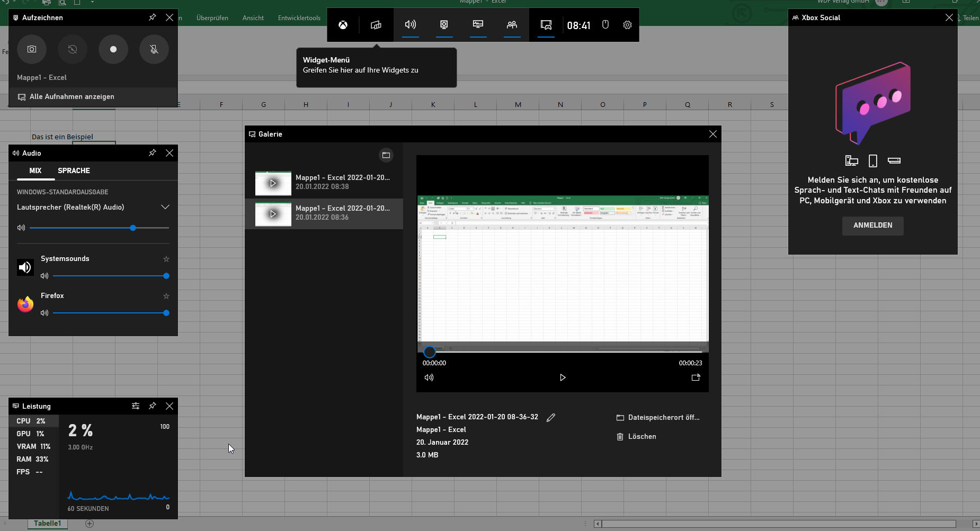Mute the Firefox speaker icon
Image resolution: width=980 pixels, height=531 pixels.
point(44,313)
